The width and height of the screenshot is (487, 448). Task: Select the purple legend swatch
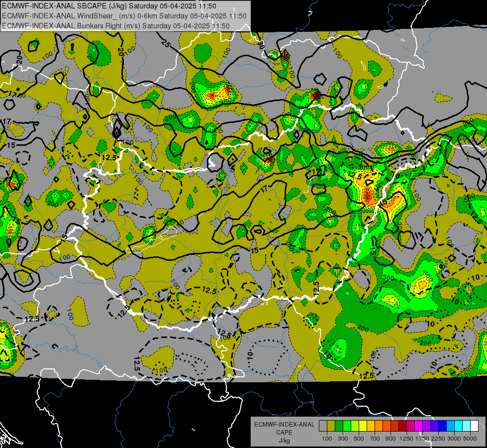[426, 426]
